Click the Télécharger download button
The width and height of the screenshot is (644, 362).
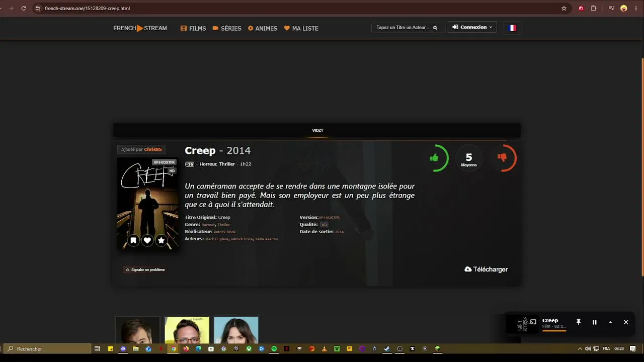point(486,269)
